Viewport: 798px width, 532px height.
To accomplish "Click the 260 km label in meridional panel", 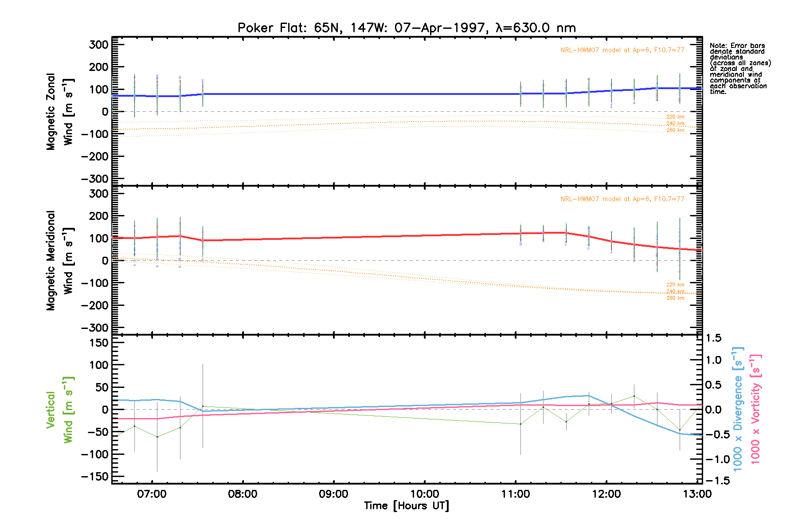I will (675, 298).
